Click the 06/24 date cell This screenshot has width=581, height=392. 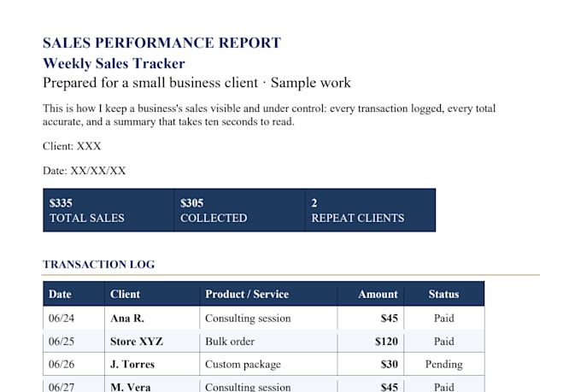73,318
